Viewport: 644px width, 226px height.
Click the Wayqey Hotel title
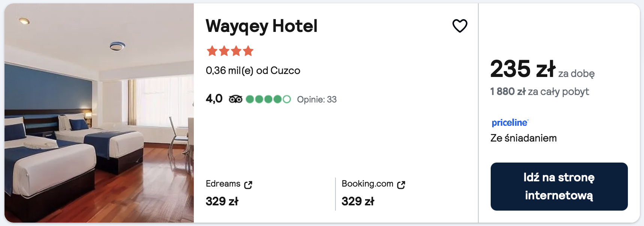pyautogui.click(x=261, y=26)
